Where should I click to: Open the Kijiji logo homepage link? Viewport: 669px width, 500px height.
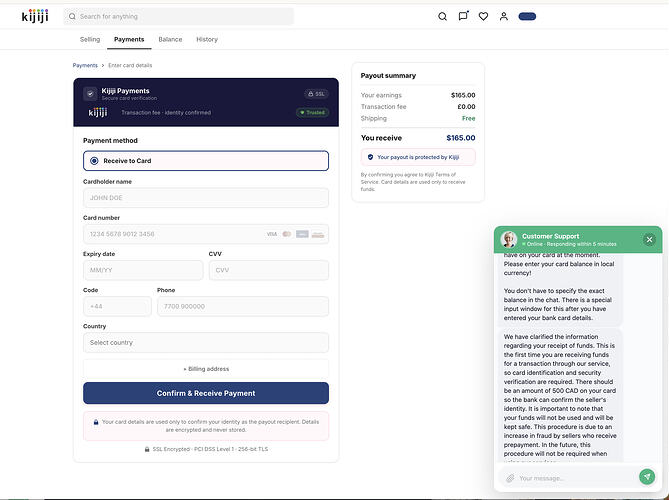coord(35,16)
